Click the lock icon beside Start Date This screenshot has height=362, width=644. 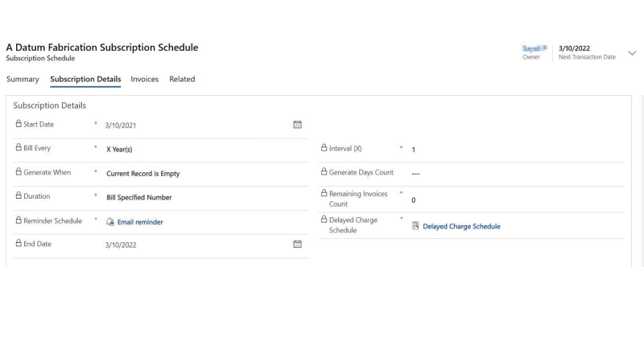click(19, 124)
